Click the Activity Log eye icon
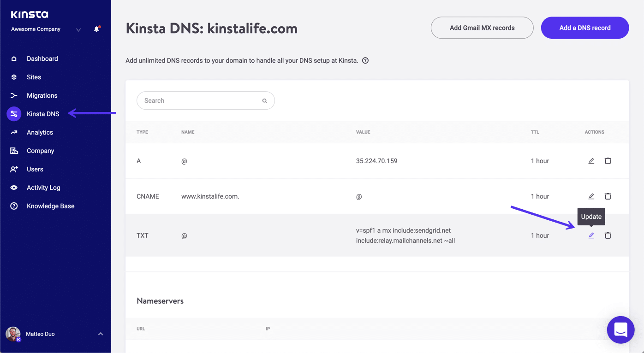The image size is (644, 353). click(14, 188)
